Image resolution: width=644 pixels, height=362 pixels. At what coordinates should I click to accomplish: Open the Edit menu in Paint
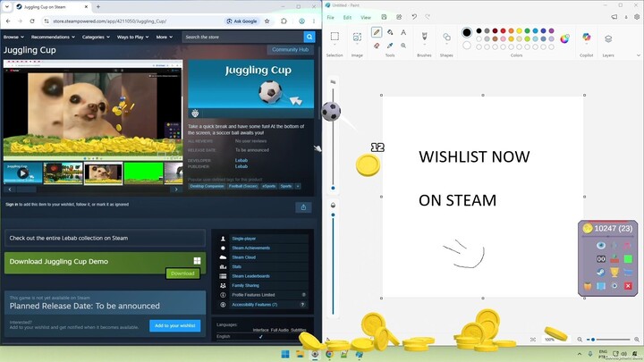347,17
